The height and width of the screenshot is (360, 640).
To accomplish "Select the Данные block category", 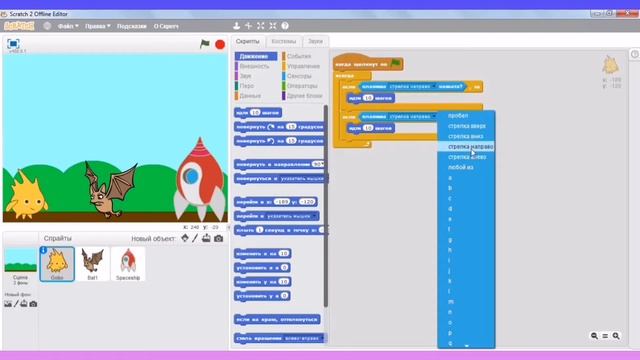I will click(x=250, y=96).
